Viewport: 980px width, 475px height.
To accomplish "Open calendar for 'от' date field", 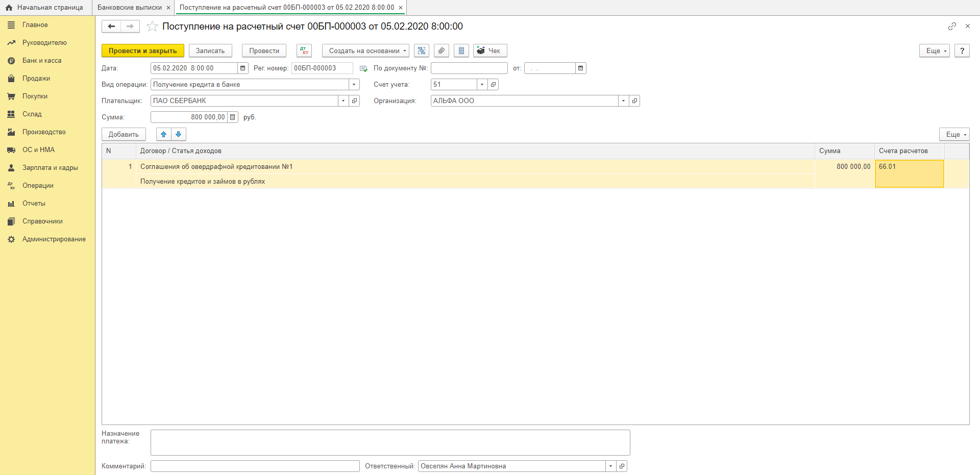I will [581, 68].
